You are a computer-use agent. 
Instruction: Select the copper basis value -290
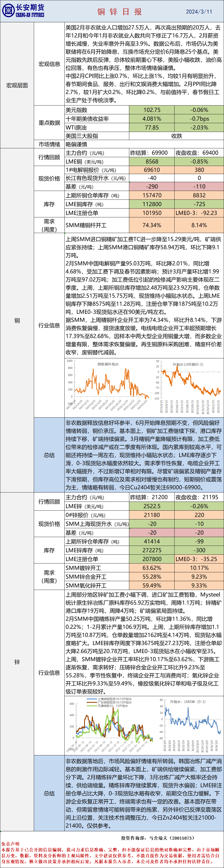point(152,186)
